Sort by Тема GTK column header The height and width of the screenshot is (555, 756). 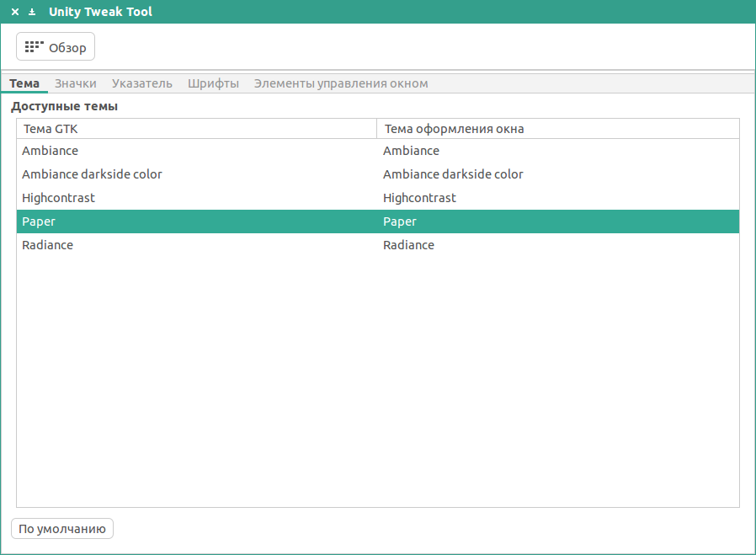click(197, 129)
